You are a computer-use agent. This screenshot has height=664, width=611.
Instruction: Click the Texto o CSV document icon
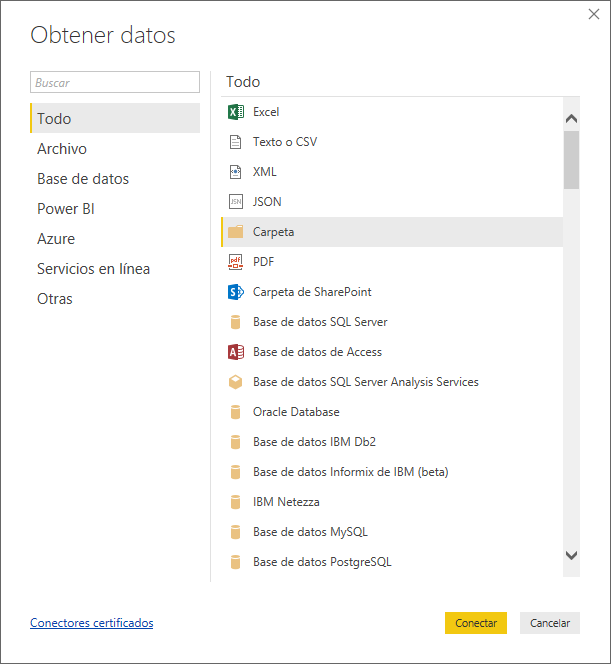235,142
